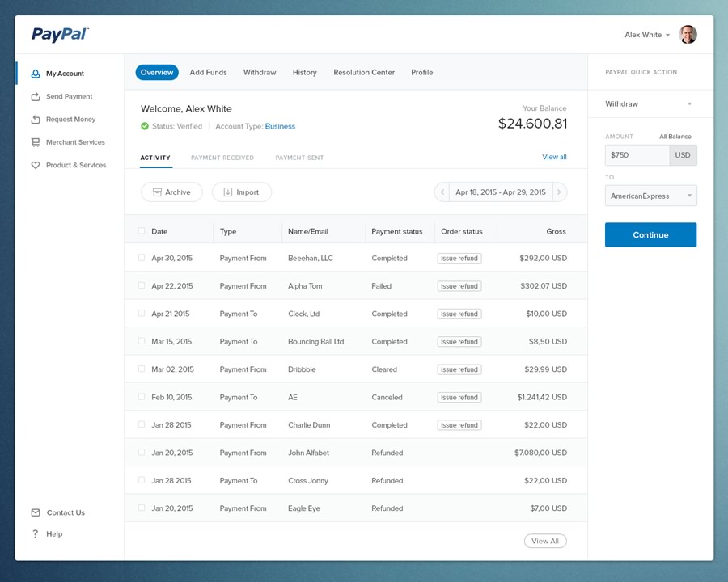Sort table by the Gross column header
This screenshot has width=728, height=582.
pos(556,231)
